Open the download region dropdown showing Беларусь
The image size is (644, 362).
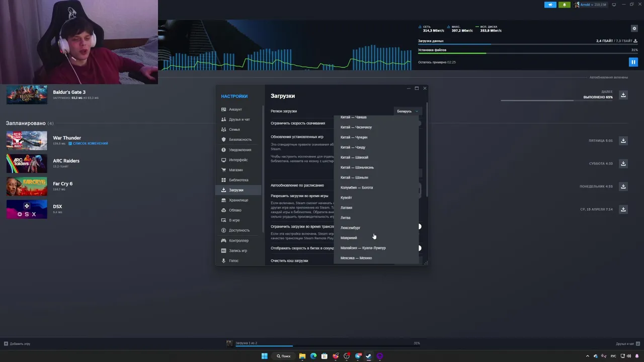tap(407, 111)
